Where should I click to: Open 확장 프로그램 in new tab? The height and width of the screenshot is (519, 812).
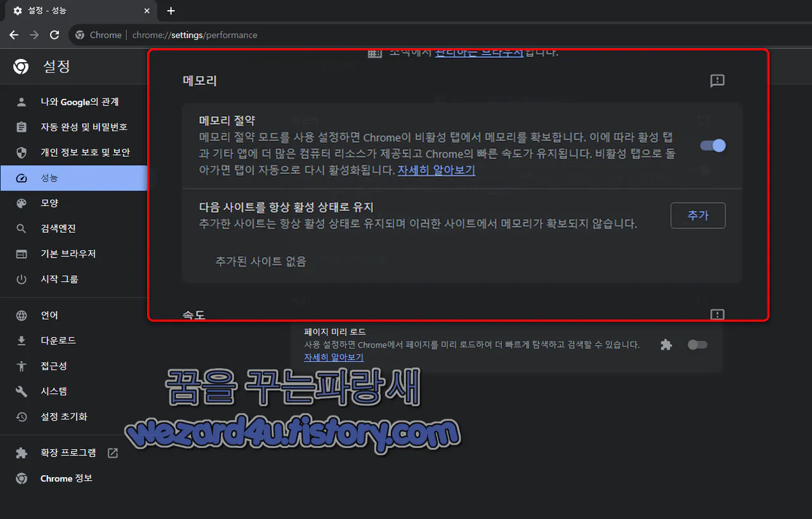74,453
